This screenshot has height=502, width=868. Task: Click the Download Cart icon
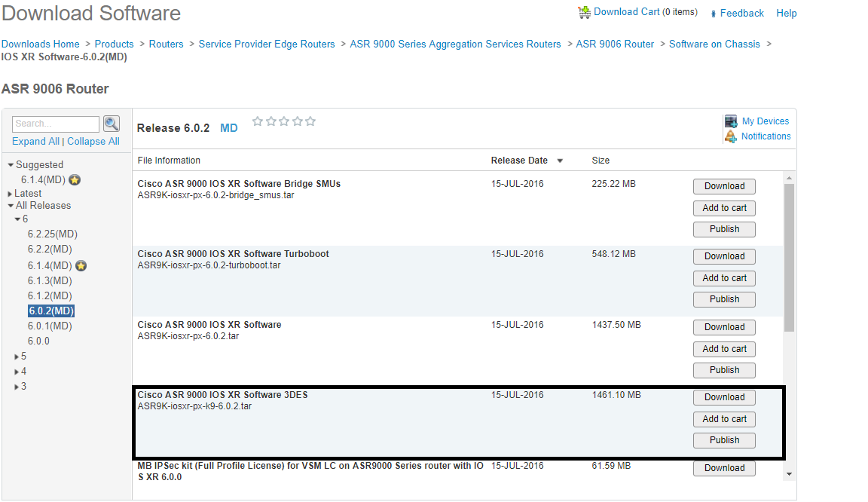coord(585,12)
